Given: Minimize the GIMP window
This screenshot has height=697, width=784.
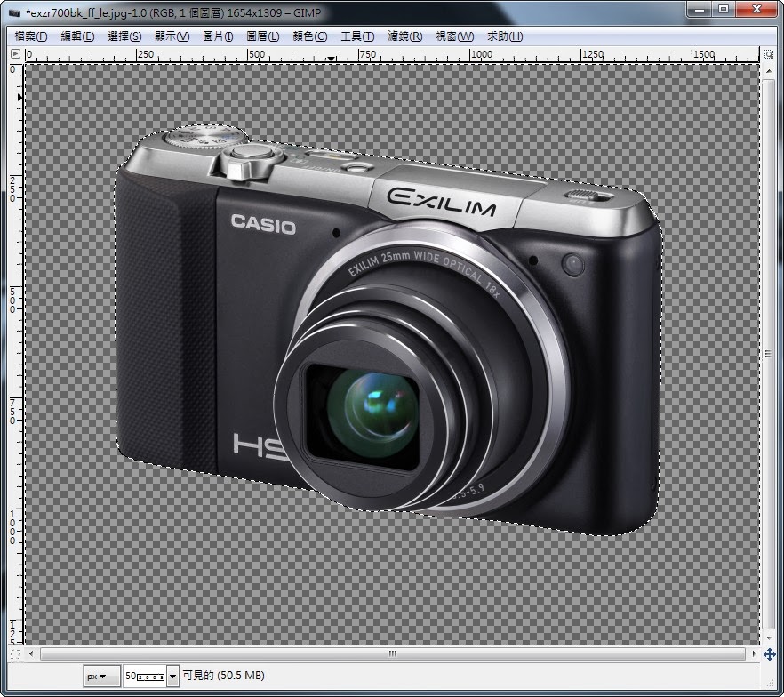Looking at the screenshot, I should [700, 10].
